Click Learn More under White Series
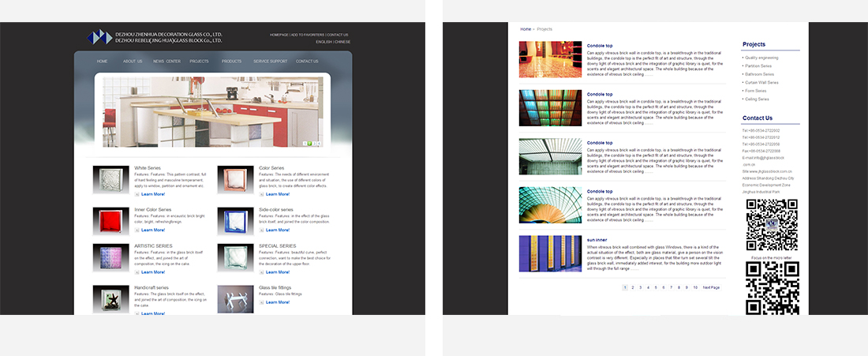 coord(153,194)
